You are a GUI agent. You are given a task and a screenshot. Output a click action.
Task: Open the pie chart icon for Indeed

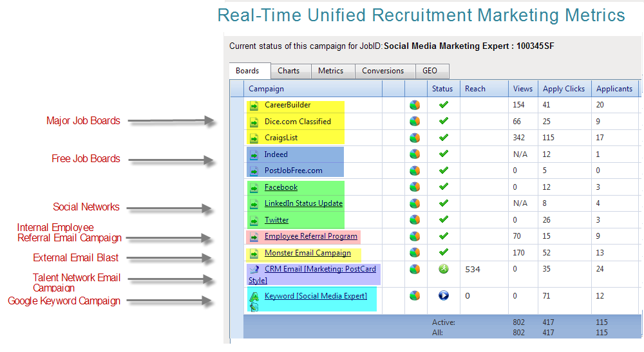click(x=415, y=154)
